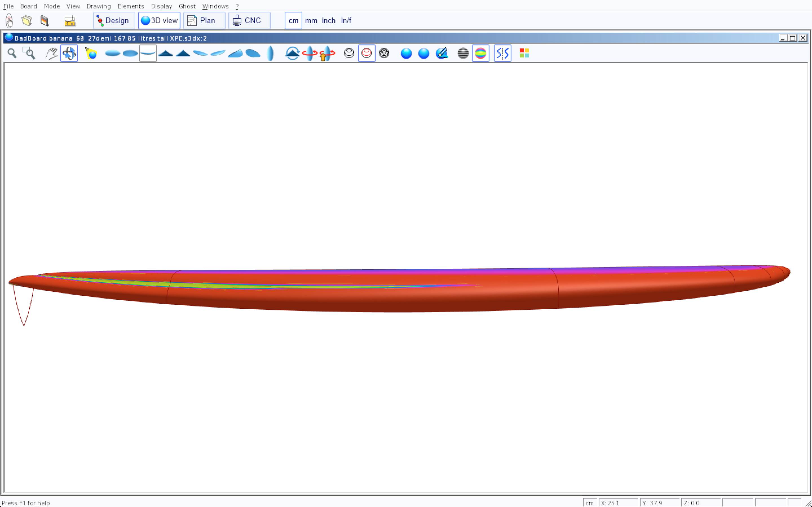The height and width of the screenshot is (507, 812).
Task: Open the CNC mode button
Action: tap(249, 21)
